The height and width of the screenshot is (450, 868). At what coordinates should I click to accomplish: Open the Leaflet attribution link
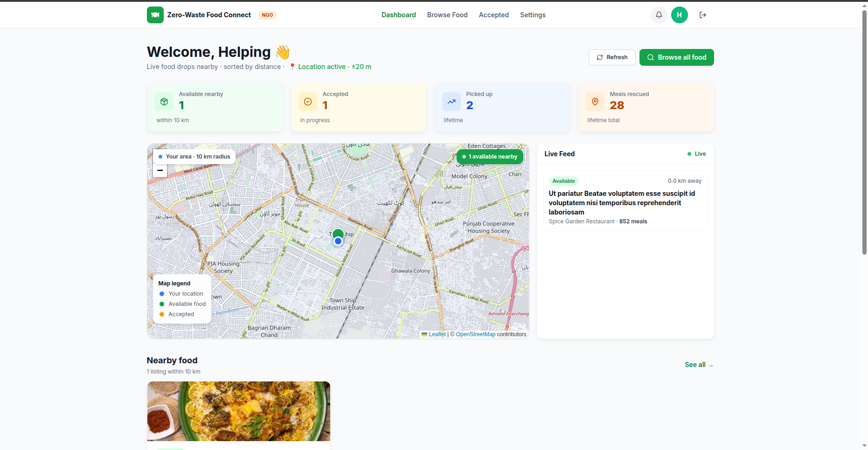[x=437, y=334]
